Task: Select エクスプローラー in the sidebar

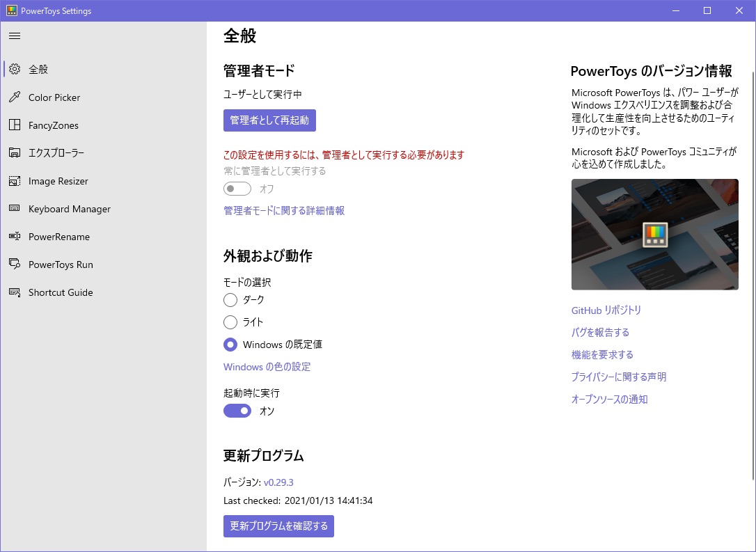Action: click(103, 153)
